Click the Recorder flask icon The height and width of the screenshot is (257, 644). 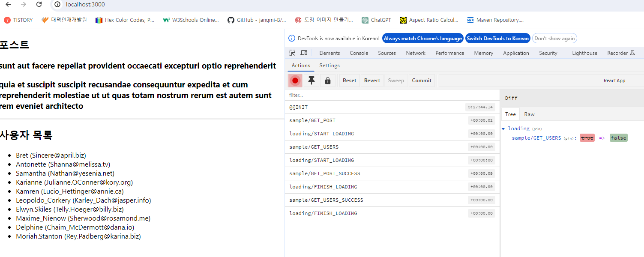632,53
